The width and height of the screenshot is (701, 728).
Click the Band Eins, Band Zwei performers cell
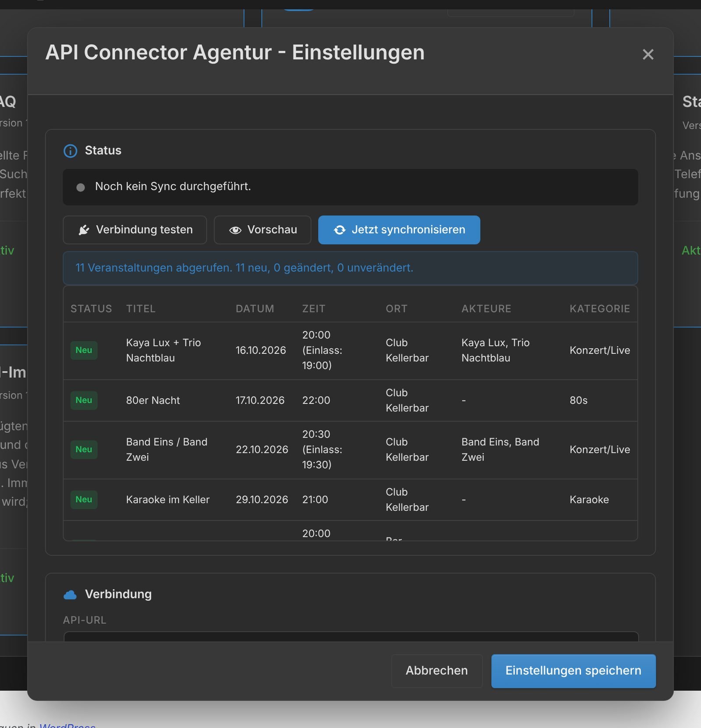[x=500, y=449]
